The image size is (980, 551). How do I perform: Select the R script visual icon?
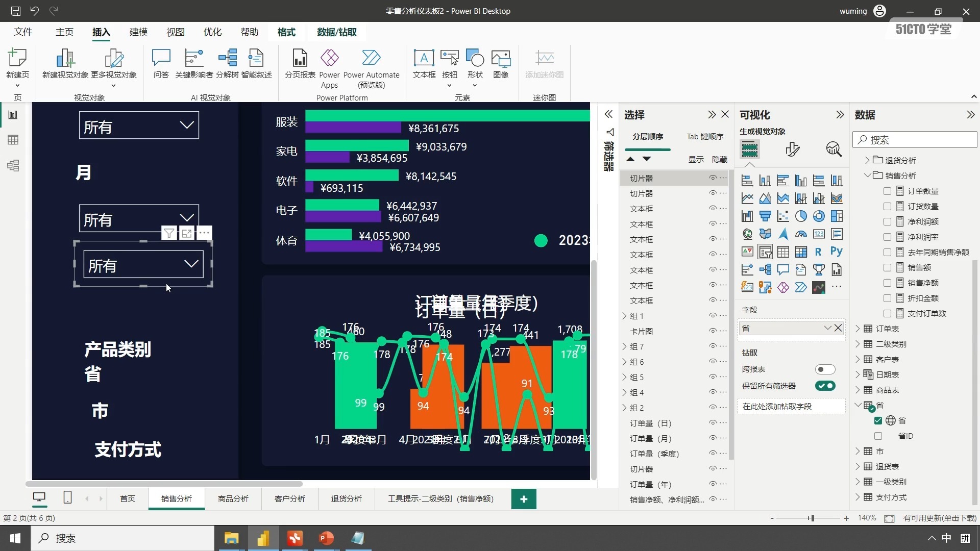[x=818, y=252]
